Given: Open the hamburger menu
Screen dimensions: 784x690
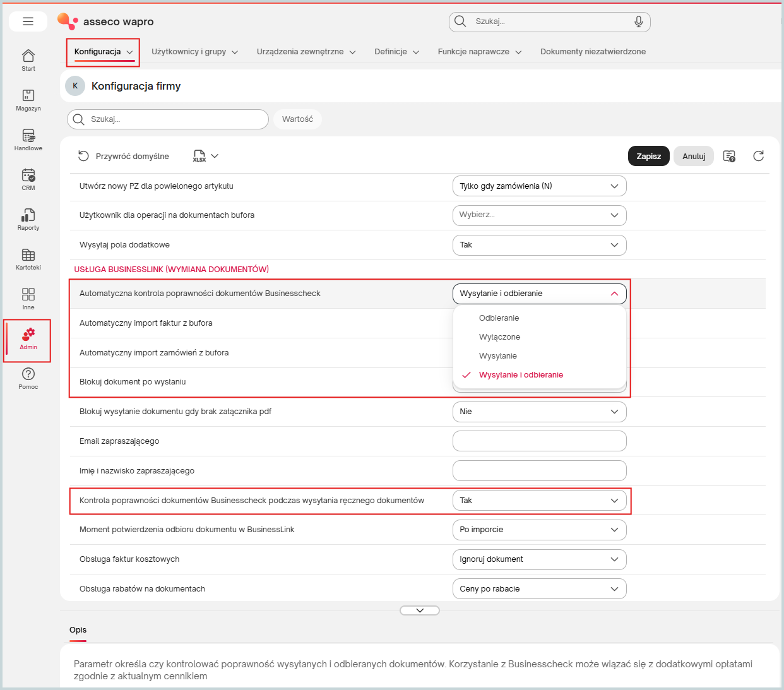Looking at the screenshot, I should [28, 21].
